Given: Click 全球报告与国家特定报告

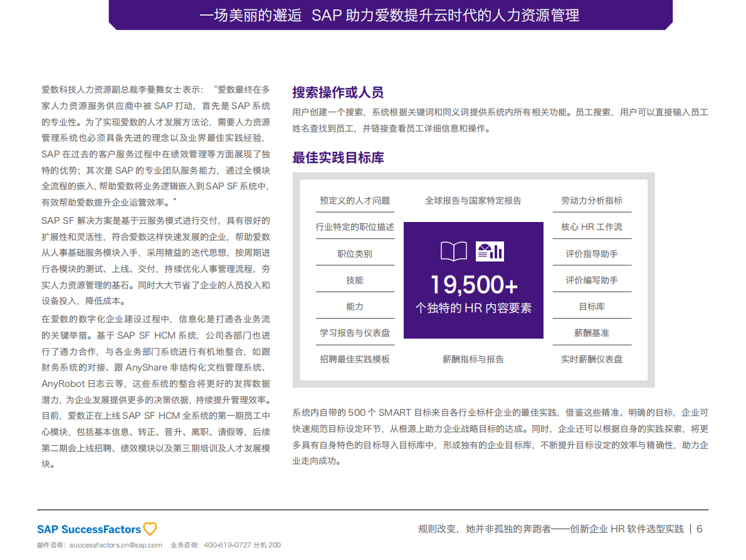Looking at the screenshot, I should [x=473, y=200].
